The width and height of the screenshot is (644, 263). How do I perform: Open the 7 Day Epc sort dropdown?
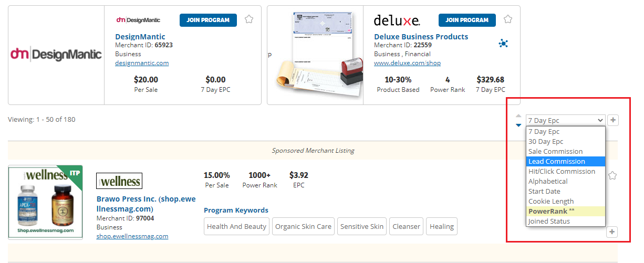tap(565, 120)
